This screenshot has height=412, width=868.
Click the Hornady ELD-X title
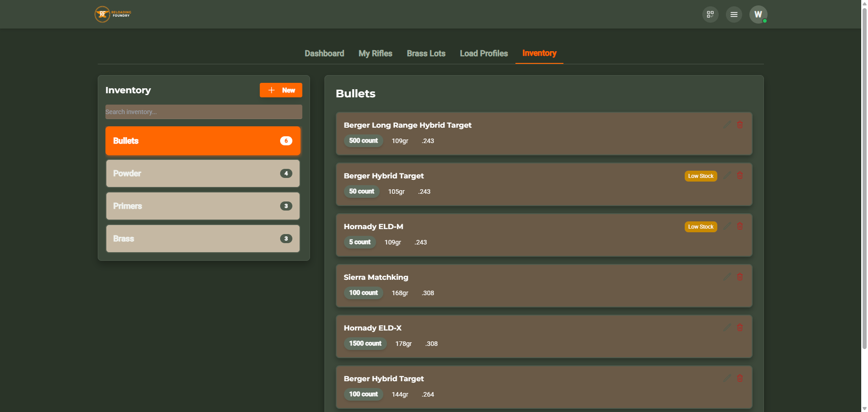click(x=372, y=328)
